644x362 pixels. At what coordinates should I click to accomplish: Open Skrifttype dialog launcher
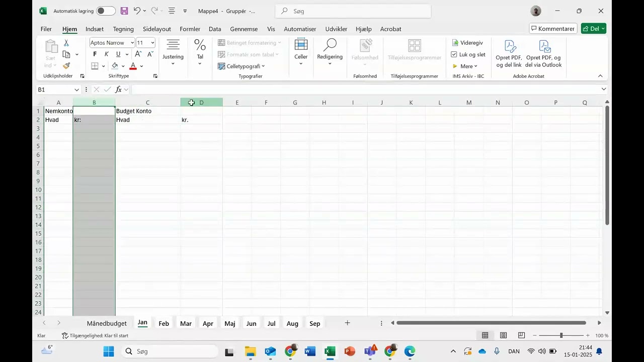pyautogui.click(x=155, y=76)
